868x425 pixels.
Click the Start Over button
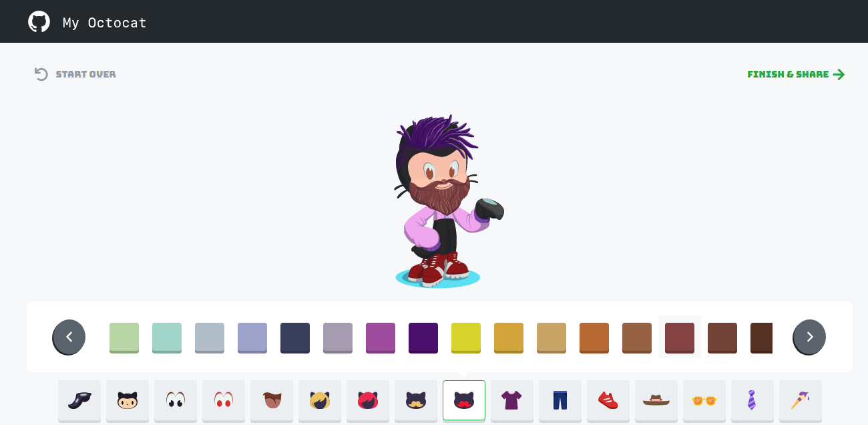pos(75,74)
